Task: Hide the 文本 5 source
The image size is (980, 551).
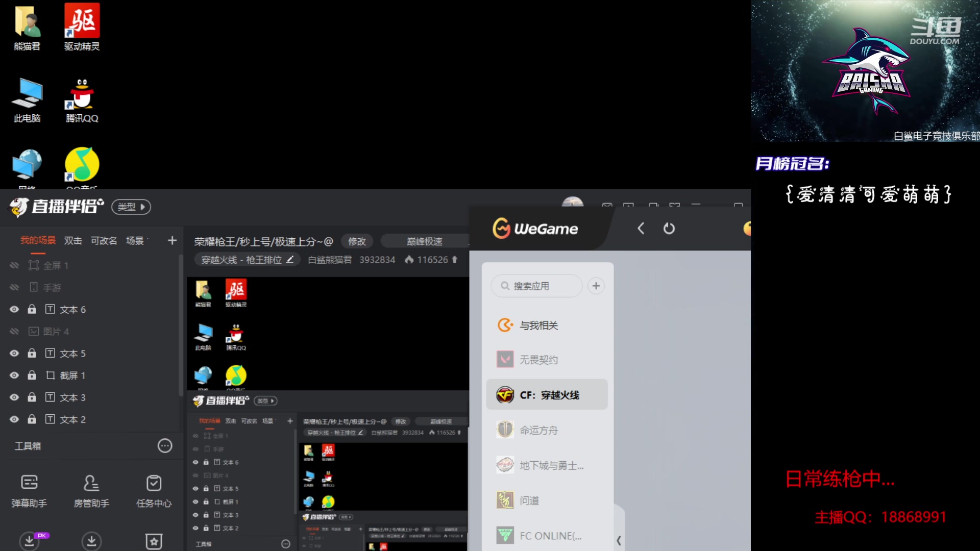Action: pyautogui.click(x=14, y=353)
